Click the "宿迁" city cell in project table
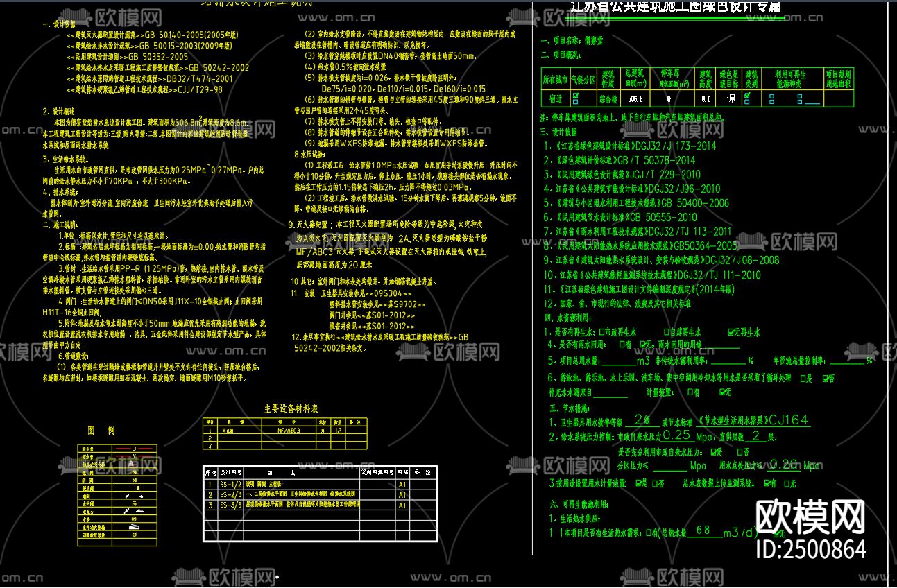Screen dimensions: 897x588 pyautogui.click(x=555, y=99)
